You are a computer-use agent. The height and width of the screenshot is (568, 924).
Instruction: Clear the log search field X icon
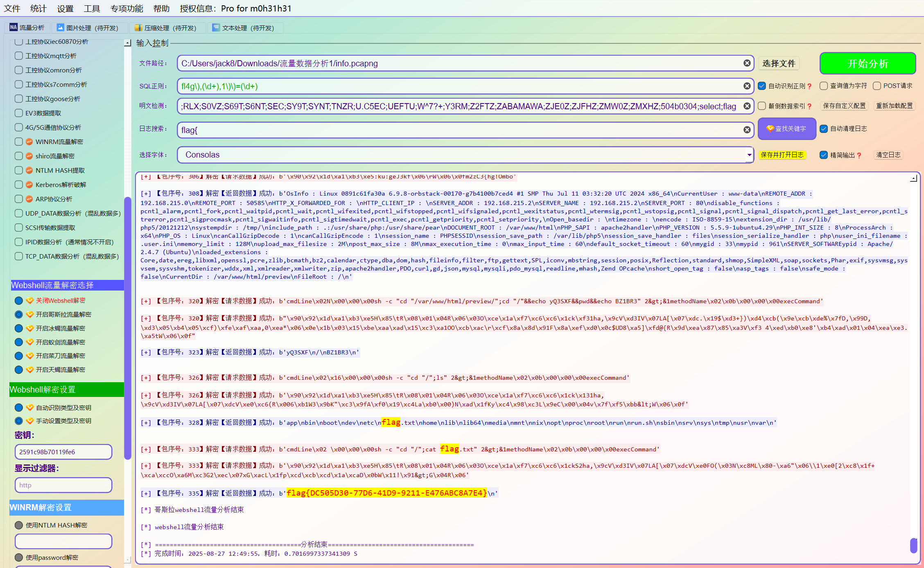click(747, 130)
